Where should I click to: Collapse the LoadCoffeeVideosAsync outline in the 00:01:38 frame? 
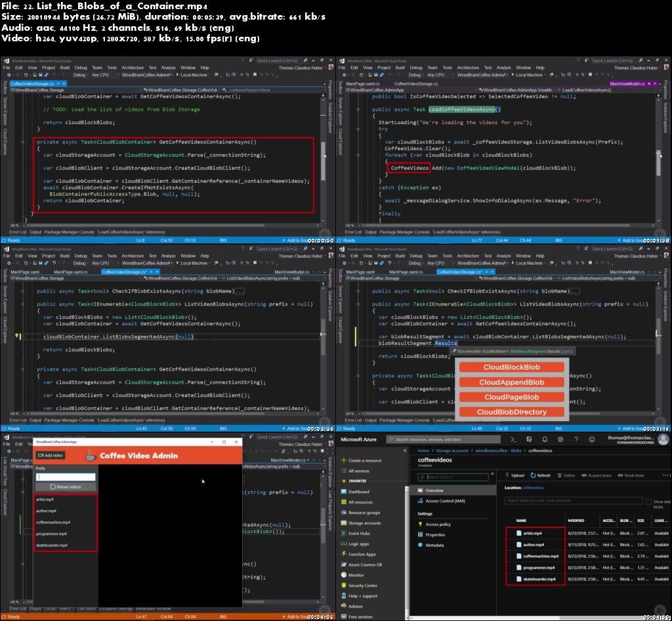point(358,110)
